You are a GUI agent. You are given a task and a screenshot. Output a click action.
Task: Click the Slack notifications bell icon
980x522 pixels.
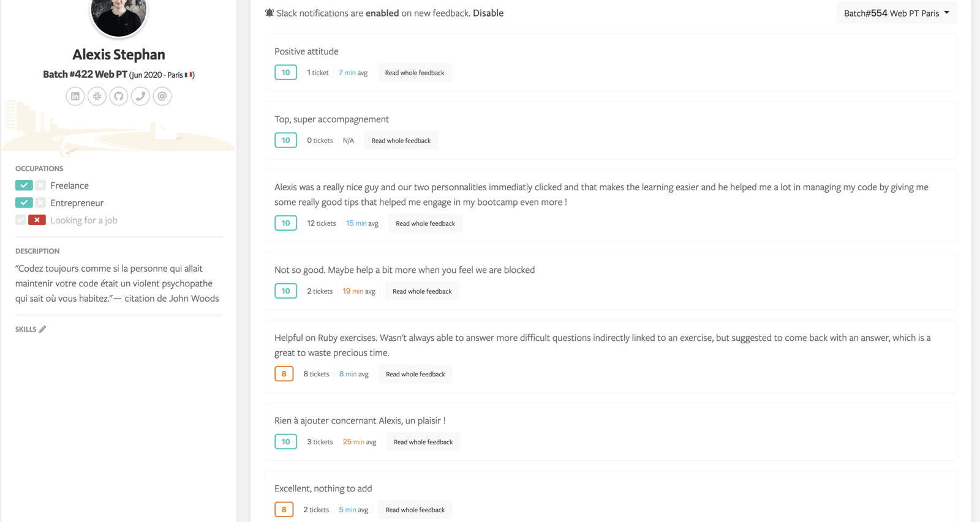point(269,13)
